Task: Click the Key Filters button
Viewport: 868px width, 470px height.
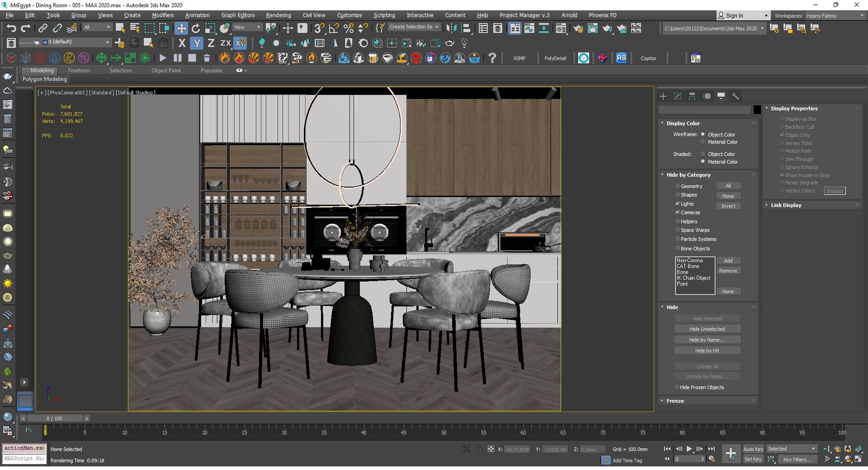Action: pyautogui.click(x=798, y=459)
